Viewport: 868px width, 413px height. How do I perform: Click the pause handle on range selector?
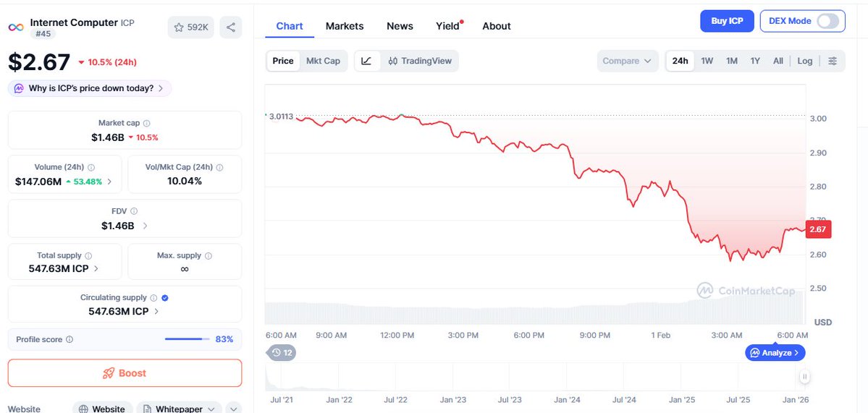(804, 377)
